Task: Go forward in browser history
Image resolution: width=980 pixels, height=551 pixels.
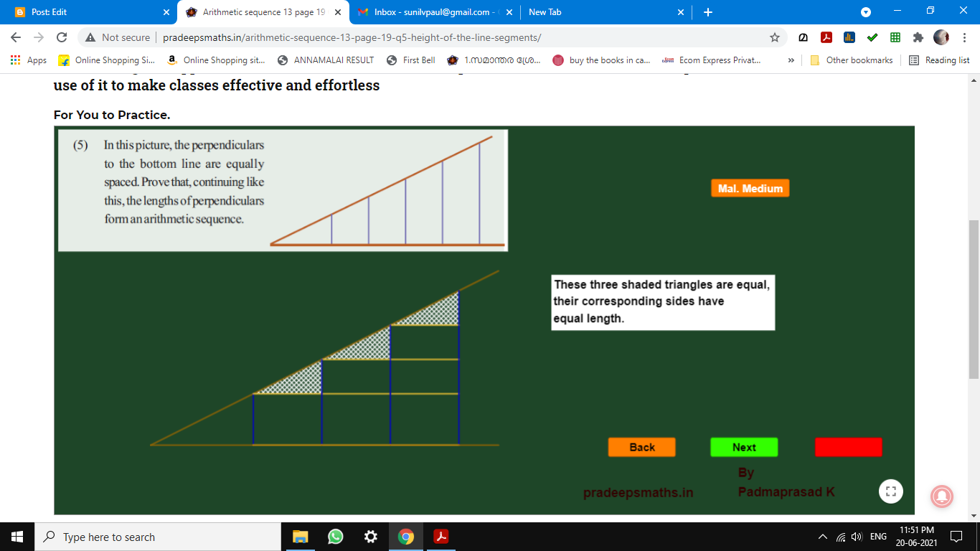Action: click(39, 37)
